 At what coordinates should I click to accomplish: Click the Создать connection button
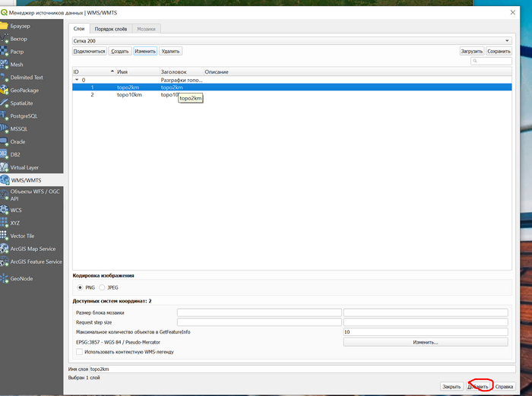(120, 51)
